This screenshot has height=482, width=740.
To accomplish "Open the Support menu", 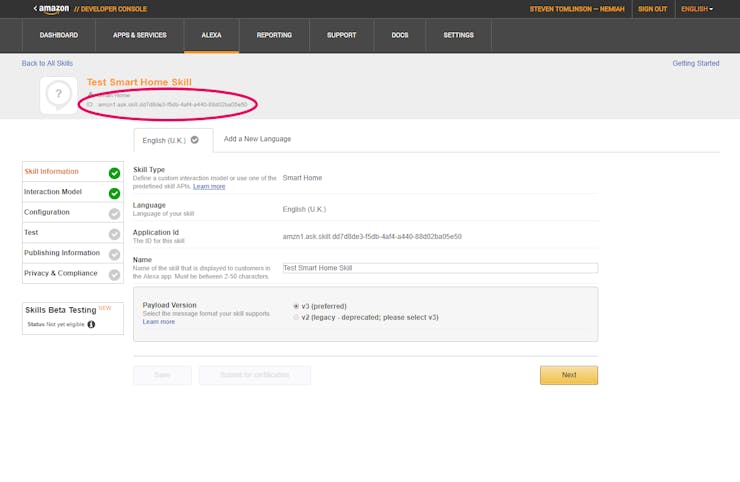I will point(341,35).
